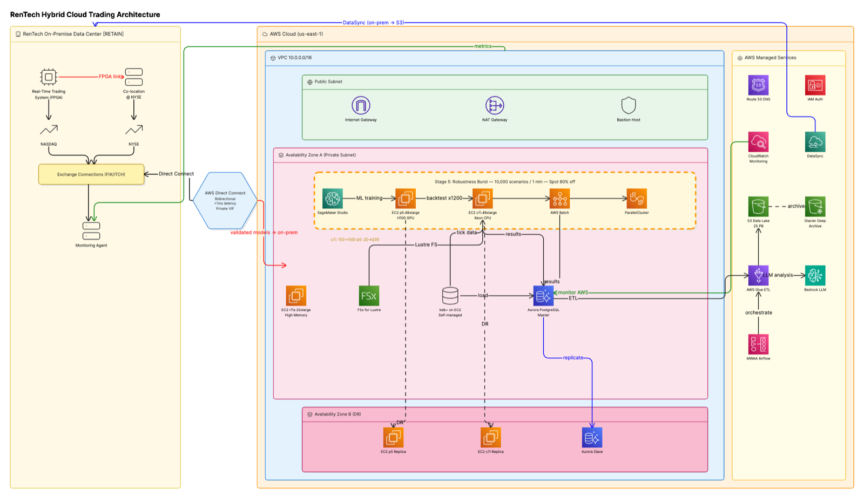Click the Exchange Connections (FIX/ITCH) box
This screenshot has height=504, width=864.
91,174
